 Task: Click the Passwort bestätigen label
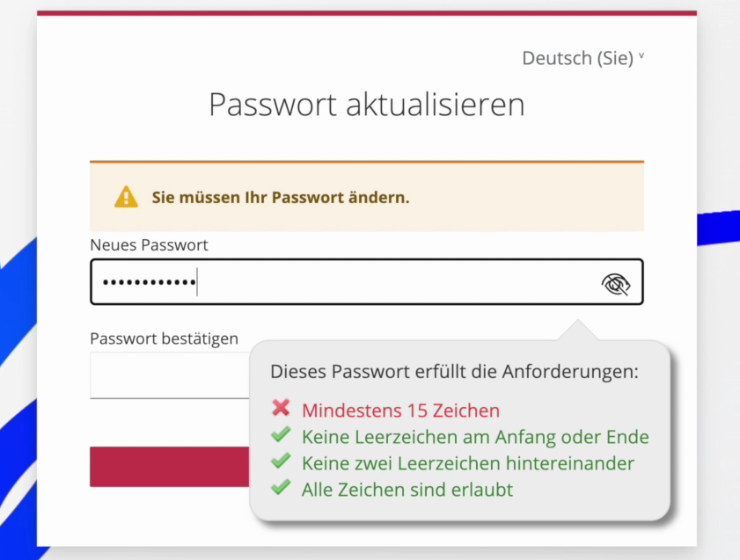tap(164, 338)
